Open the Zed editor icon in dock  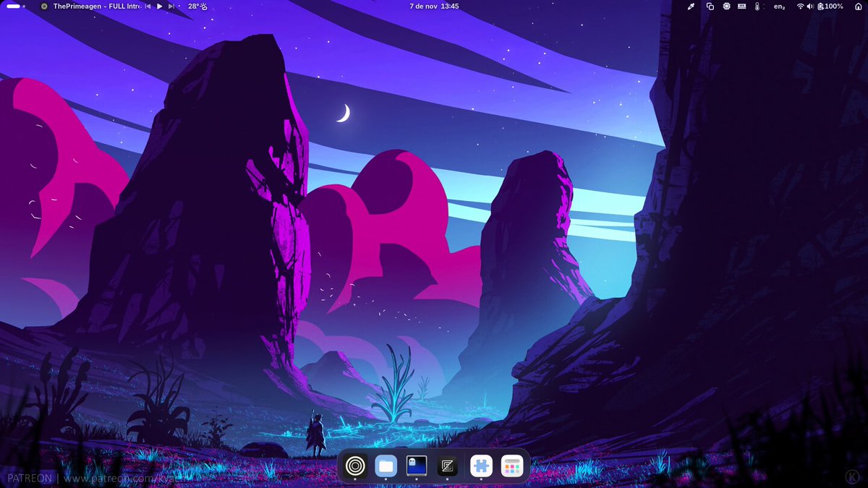[448, 466]
